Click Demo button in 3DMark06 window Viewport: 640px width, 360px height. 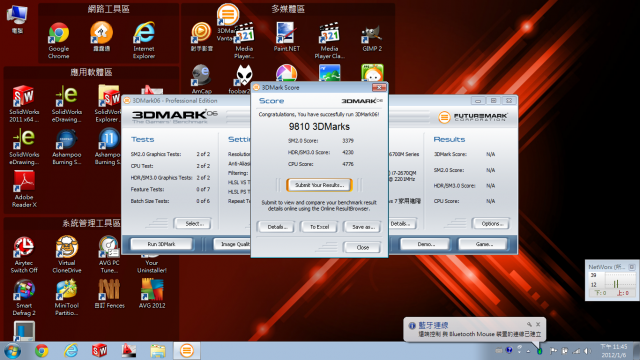[x=425, y=244]
